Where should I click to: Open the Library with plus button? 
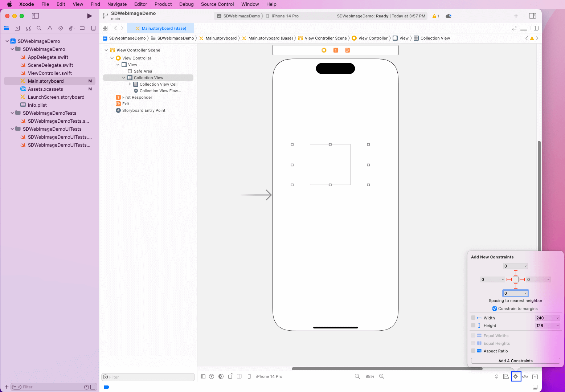click(516, 16)
